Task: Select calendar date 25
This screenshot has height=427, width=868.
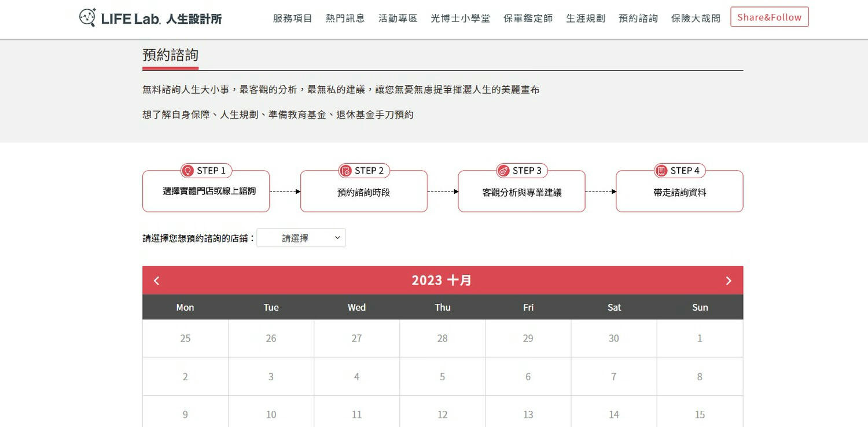Action: [185, 338]
